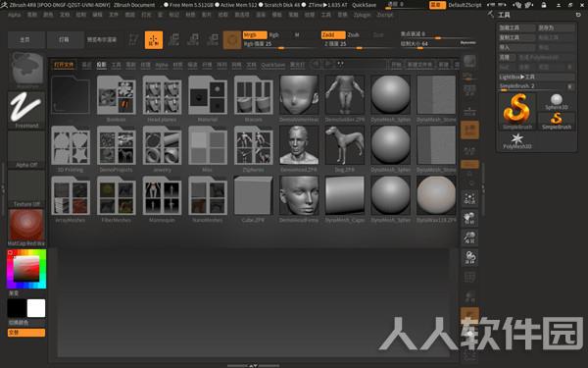Expand the bottom tray divider arrows
The image size is (588, 368).
253,365
